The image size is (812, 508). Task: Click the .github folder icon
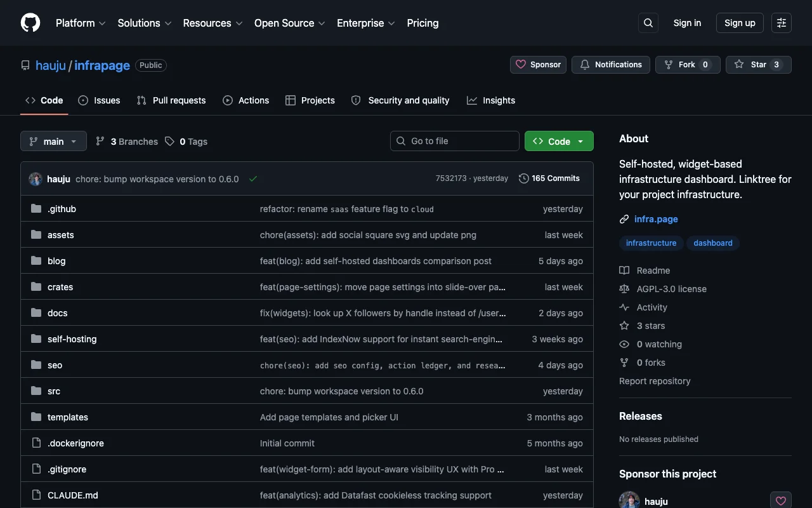(x=36, y=209)
